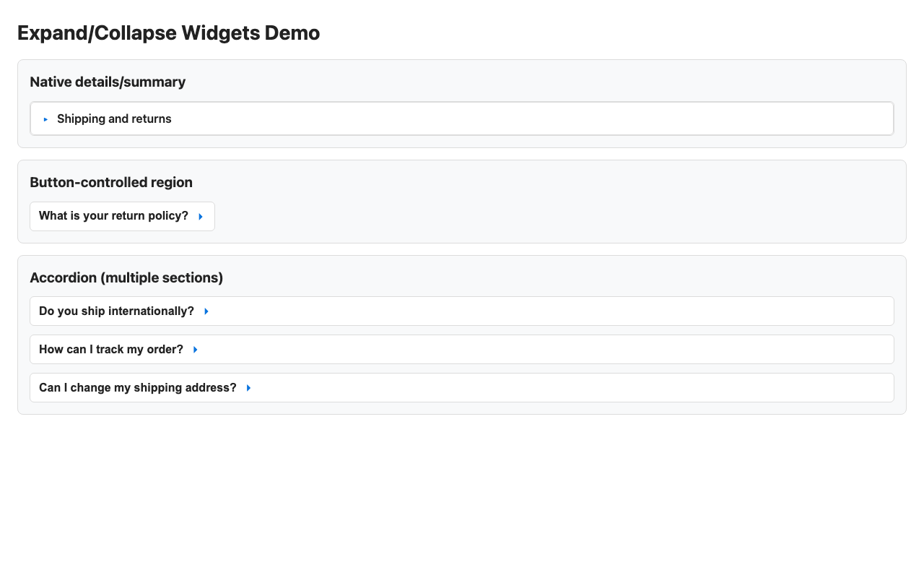This screenshot has width=924, height=578.
Task: Click the blue chevron on "What is your return policy?"
Action: click(x=200, y=216)
